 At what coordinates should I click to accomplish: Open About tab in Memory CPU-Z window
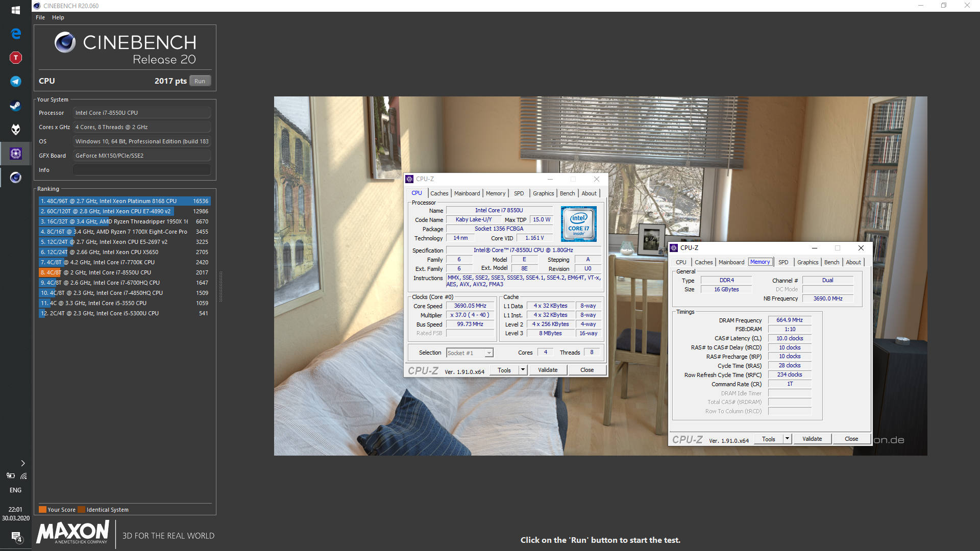point(853,262)
